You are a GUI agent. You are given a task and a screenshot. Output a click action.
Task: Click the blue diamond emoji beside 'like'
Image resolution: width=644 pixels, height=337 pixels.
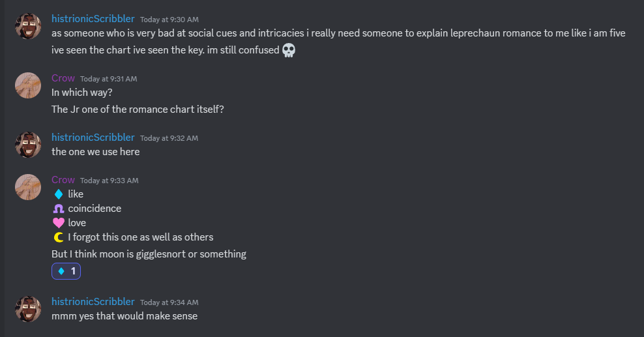pyautogui.click(x=58, y=194)
